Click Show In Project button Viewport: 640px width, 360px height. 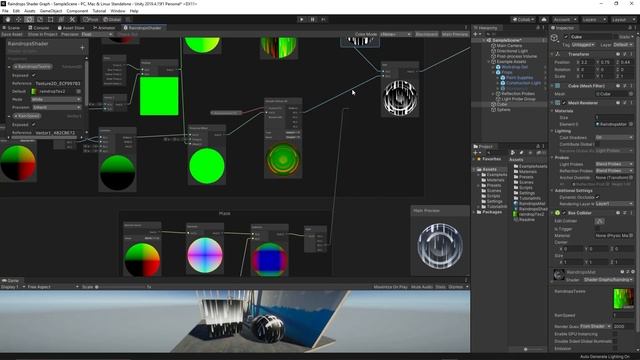click(x=43, y=34)
